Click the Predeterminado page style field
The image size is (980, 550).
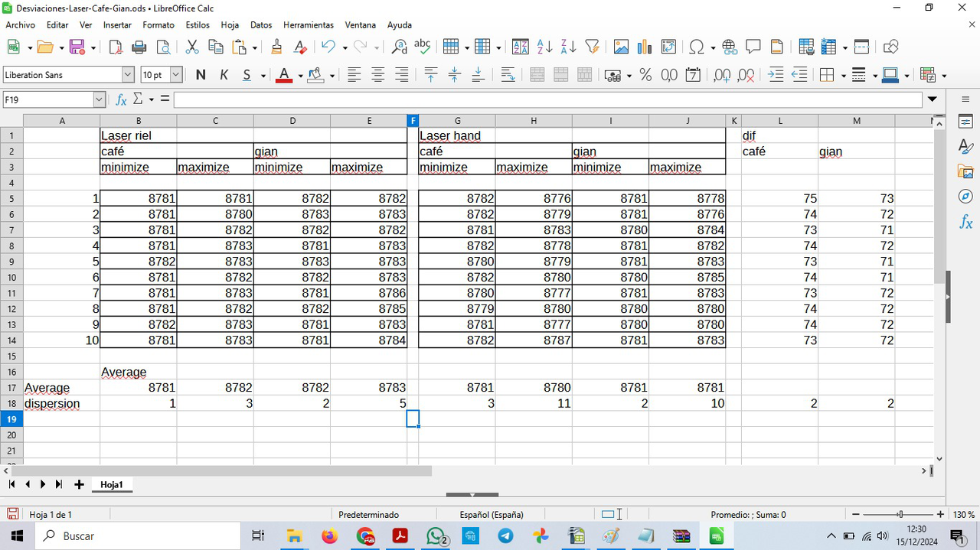(x=368, y=515)
